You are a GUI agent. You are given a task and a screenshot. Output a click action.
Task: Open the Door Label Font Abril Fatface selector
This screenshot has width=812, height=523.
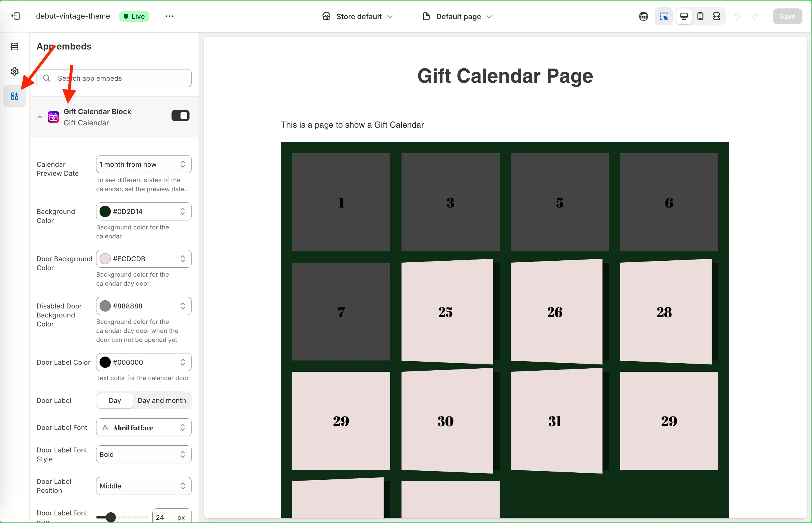(144, 428)
